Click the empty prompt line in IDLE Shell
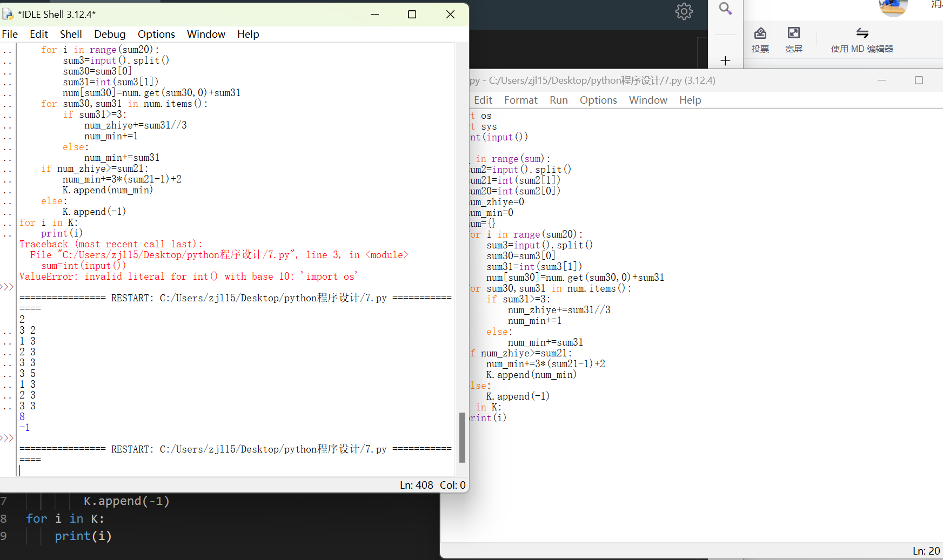 [x=236, y=470]
